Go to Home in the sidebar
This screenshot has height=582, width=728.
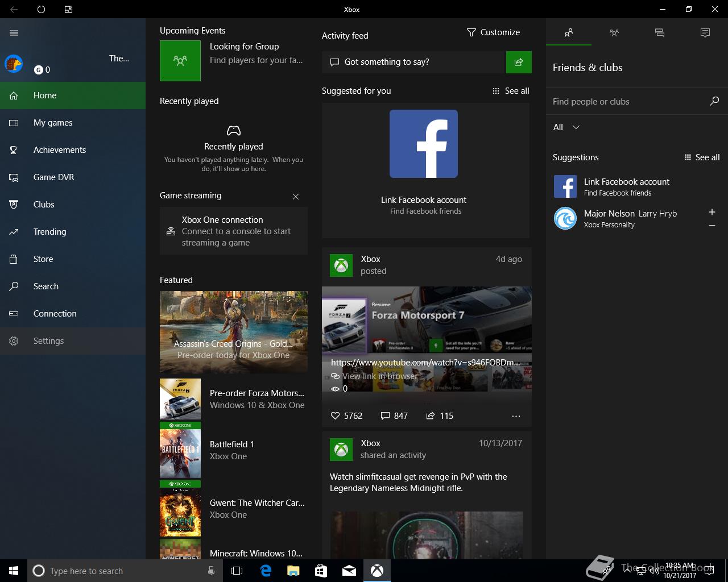pos(73,95)
